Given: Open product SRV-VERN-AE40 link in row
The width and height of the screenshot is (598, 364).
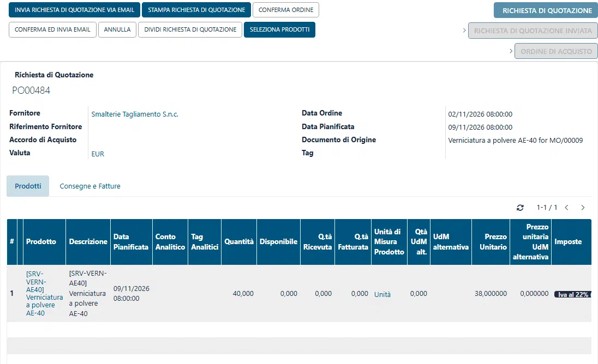Looking at the screenshot, I should tap(44, 293).
